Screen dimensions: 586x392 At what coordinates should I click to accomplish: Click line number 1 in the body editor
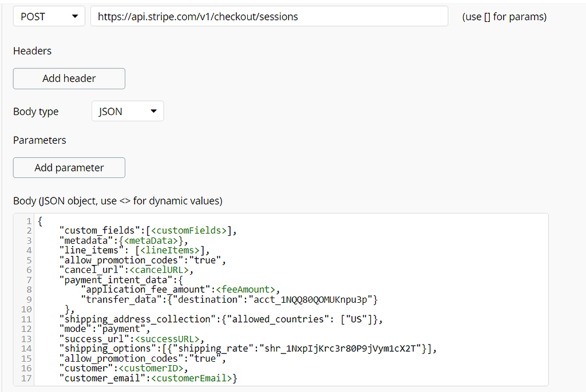pos(29,220)
